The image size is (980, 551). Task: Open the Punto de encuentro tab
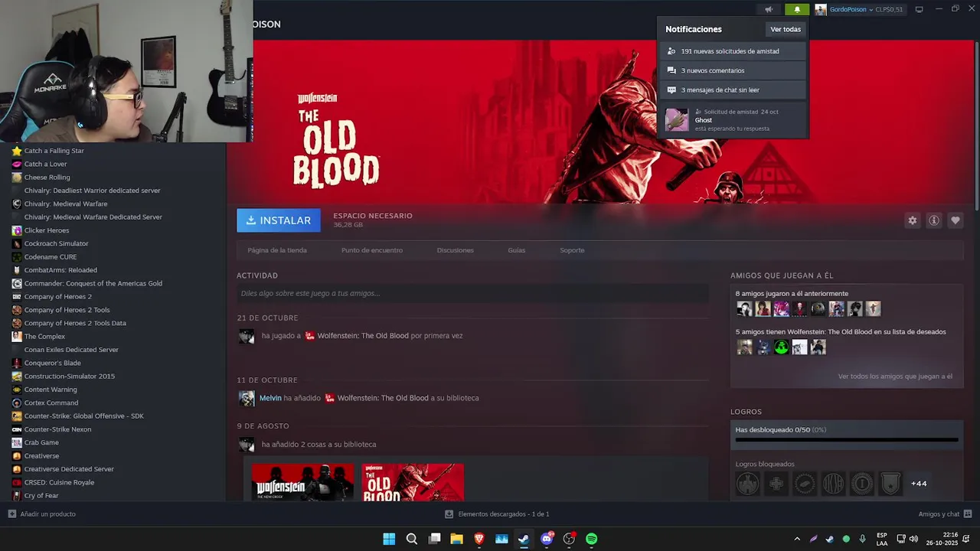[x=372, y=250]
